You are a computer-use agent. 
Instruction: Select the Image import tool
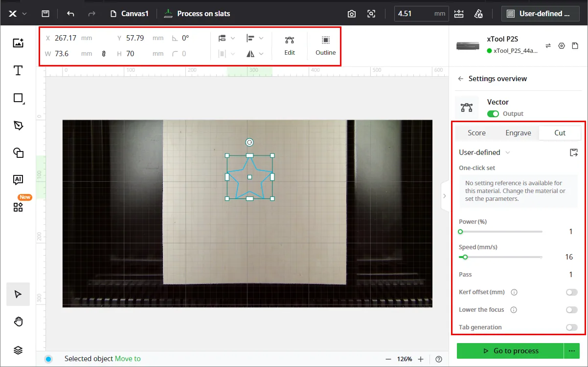point(18,43)
